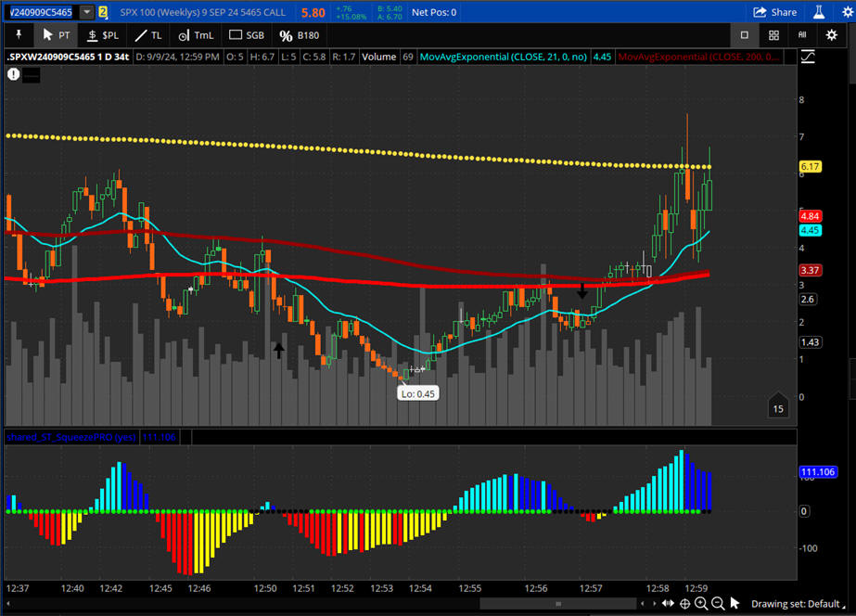
Task: Click the pin drawing tool icon
Action: (18, 34)
